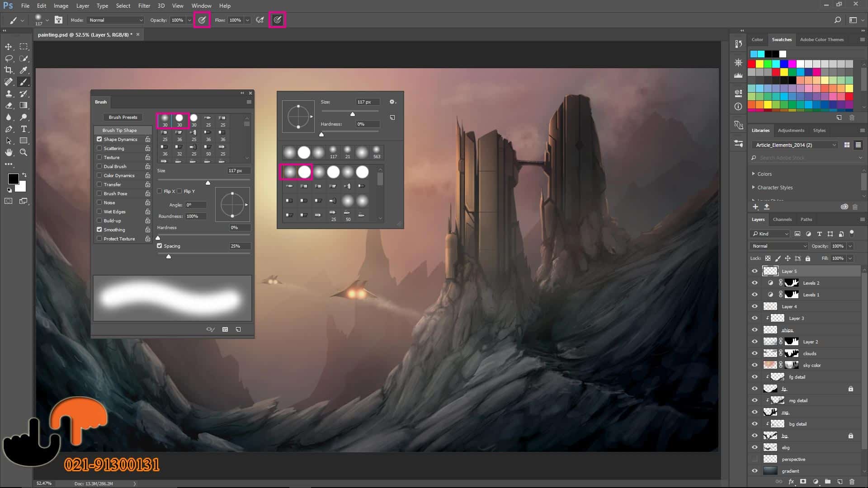Show the perspective layer
This screenshot has height=488, width=868.
pos(755,459)
